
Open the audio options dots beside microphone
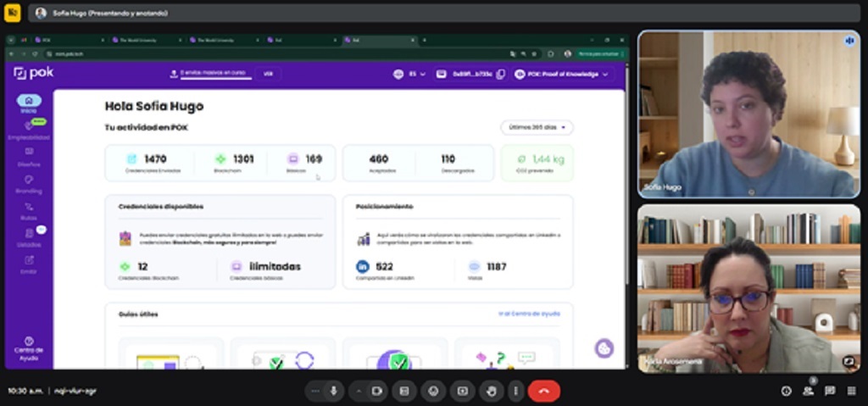315,391
